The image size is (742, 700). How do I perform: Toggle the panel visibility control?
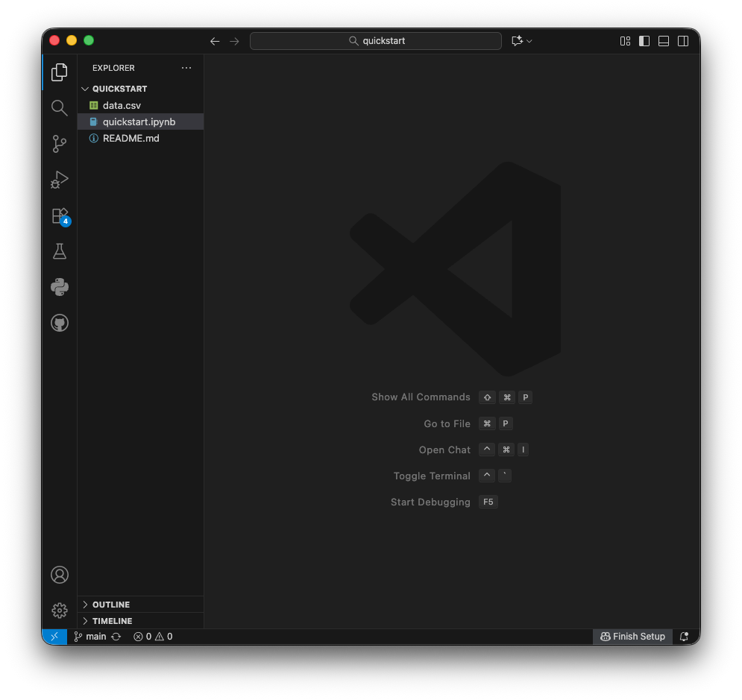pyautogui.click(x=663, y=41)
